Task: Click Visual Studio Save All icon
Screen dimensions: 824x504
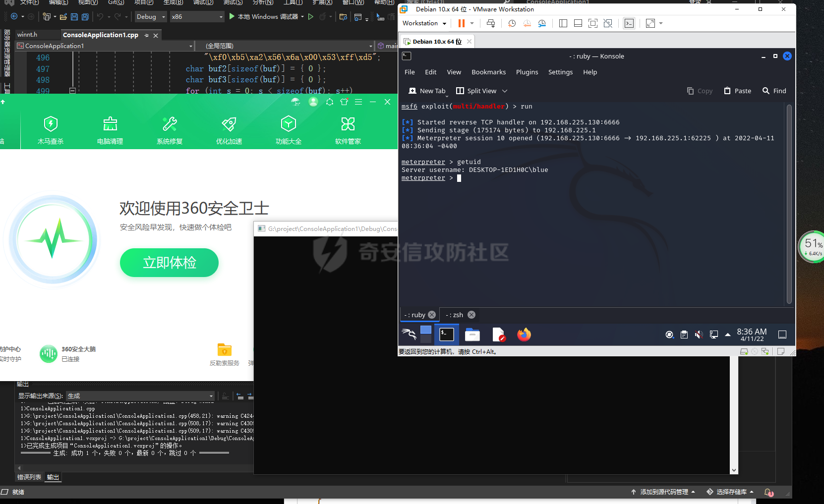Action: [x=85, y=17]
